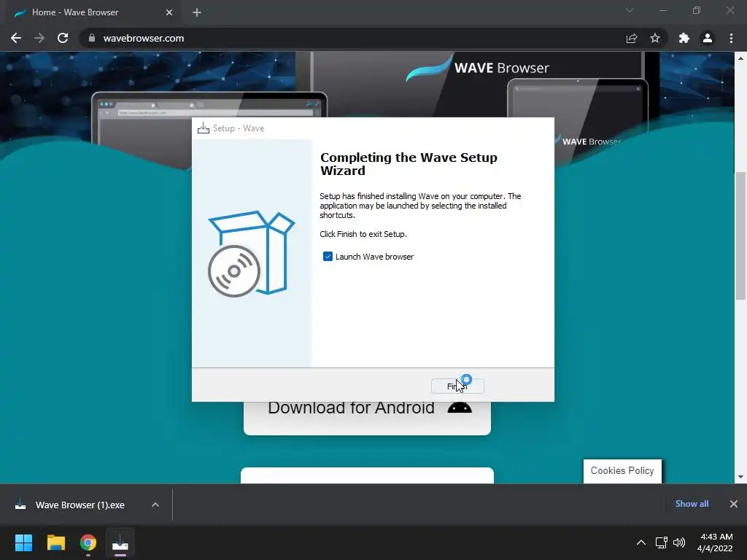
Task: Open the clock showing 4:43 AM
Action: [715, 542]
